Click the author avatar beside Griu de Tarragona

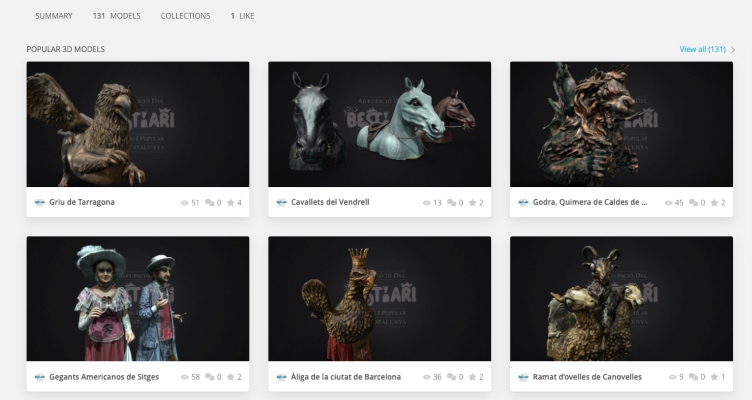pyautogui.click(x=40, y=202)
